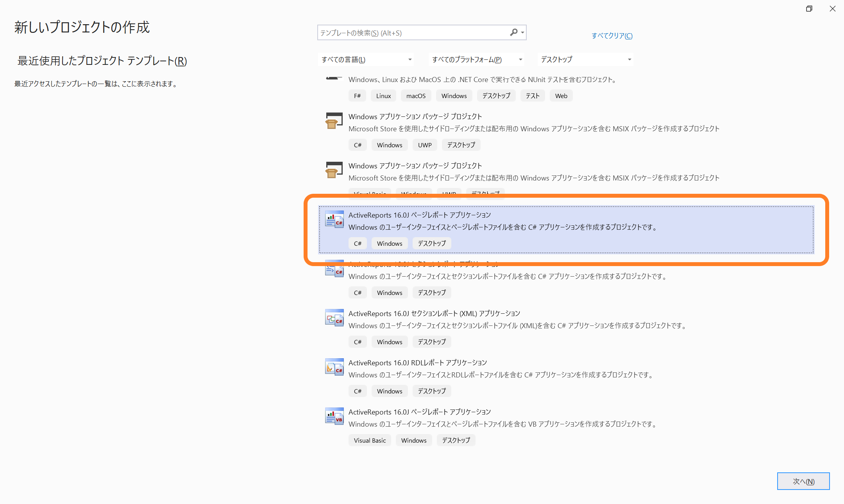The height and width of the screenshot is (504, 844).
Task: Click the Visual Basic tag under the VB ページレポート template
Action: (370, 440)
